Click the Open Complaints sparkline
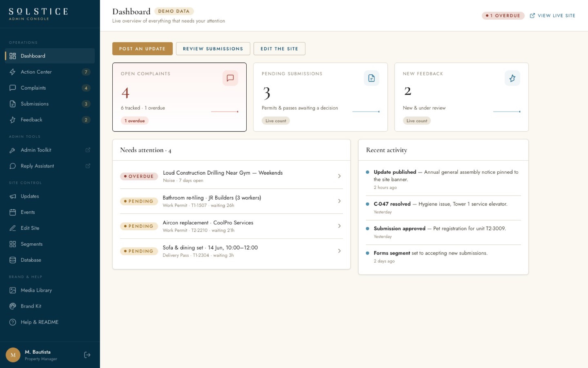Screen dimensions: 588x368 click(x=224, y=112)
